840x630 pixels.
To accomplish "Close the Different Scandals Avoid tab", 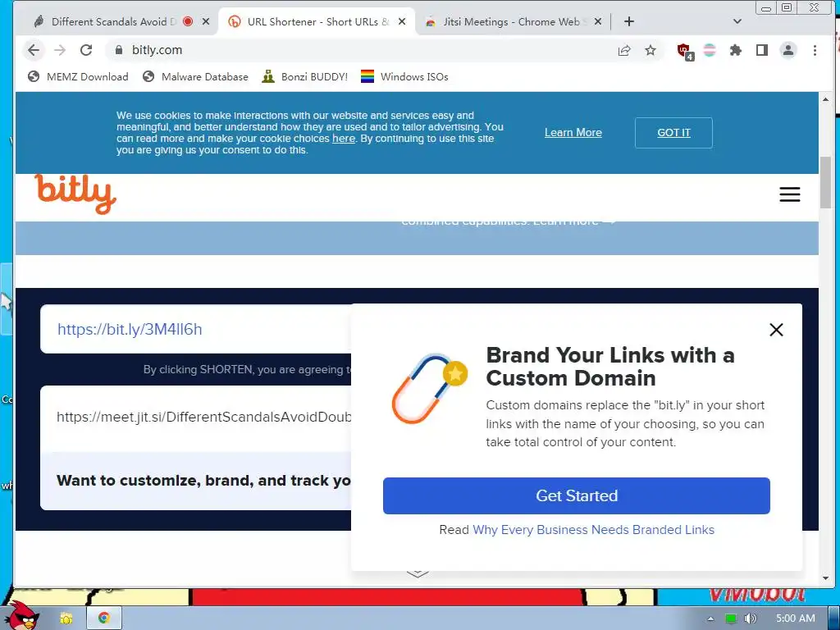I will coord(206,22).
